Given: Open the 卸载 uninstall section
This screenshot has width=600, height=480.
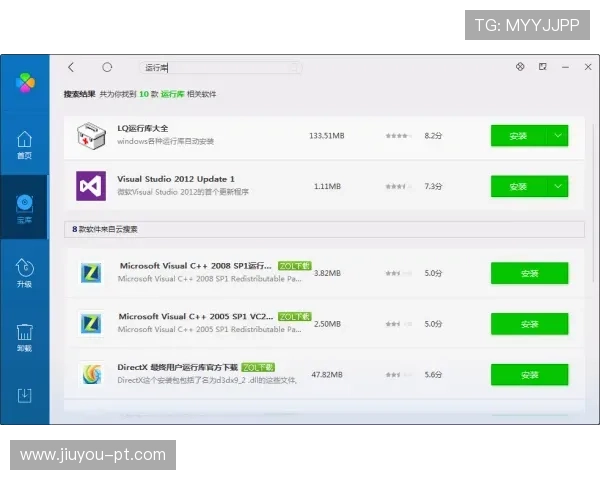Looking at the screenshot, I should pyautogui.click(x=24, y=337).
